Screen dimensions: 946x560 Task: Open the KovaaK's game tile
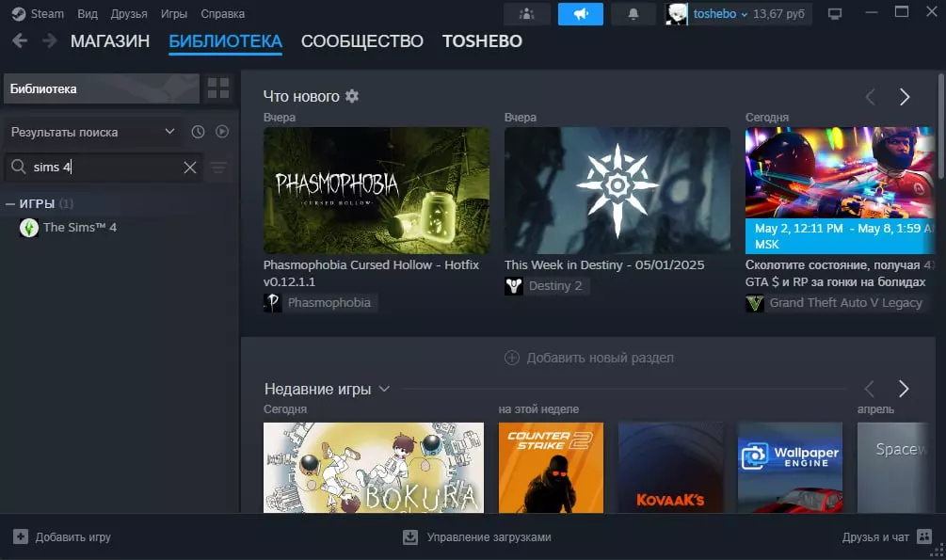pyautogui.click(x=670, y=468)
